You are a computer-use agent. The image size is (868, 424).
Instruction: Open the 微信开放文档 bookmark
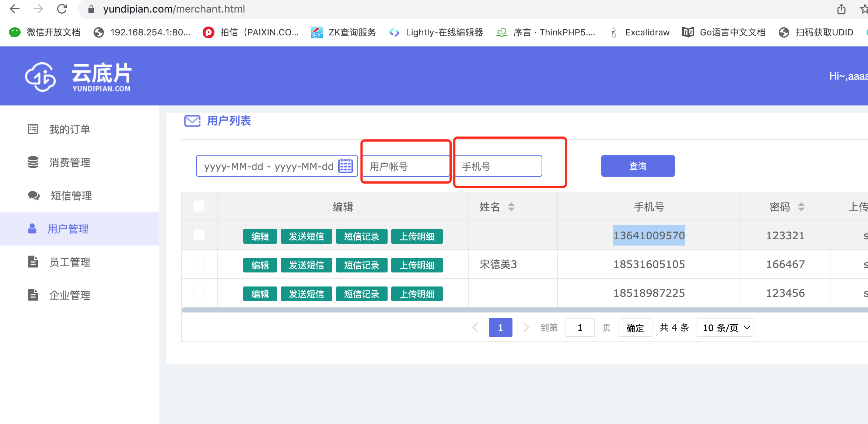click(45, 32)
